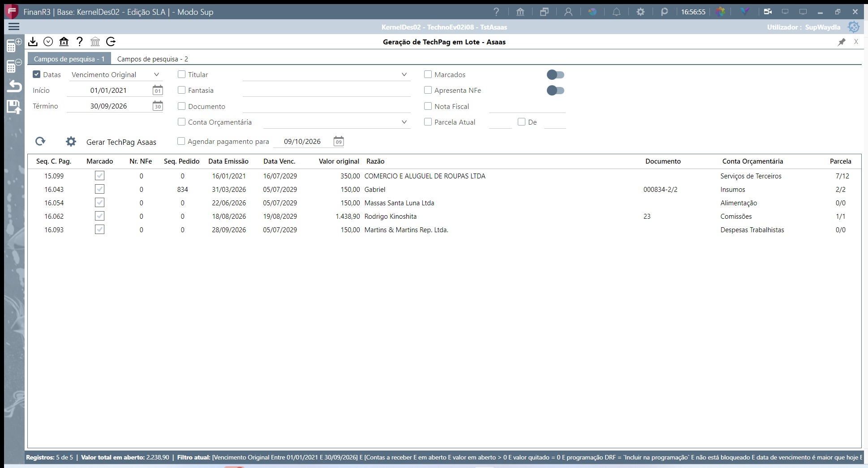The image size is (868, 468).
Task: Enable the Fantasia filter checkbox
Action: pyautogui.click(x=181, y=90)
